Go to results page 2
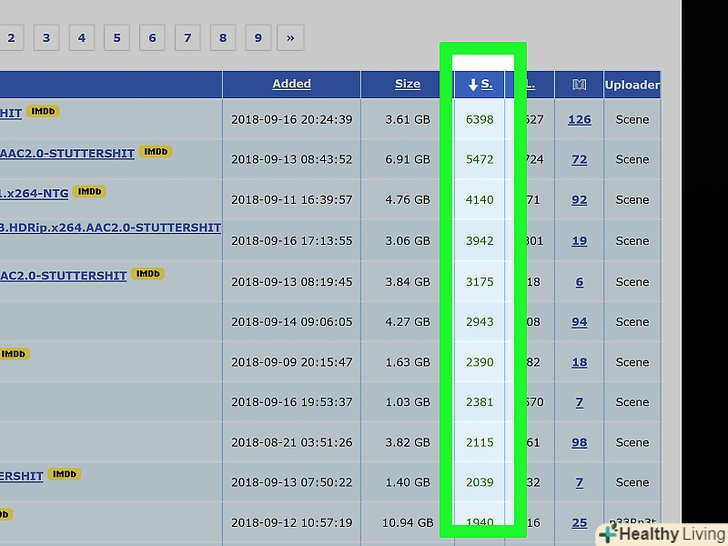Image resolution: width=728 pixels, height=546 pixels. 11,38
